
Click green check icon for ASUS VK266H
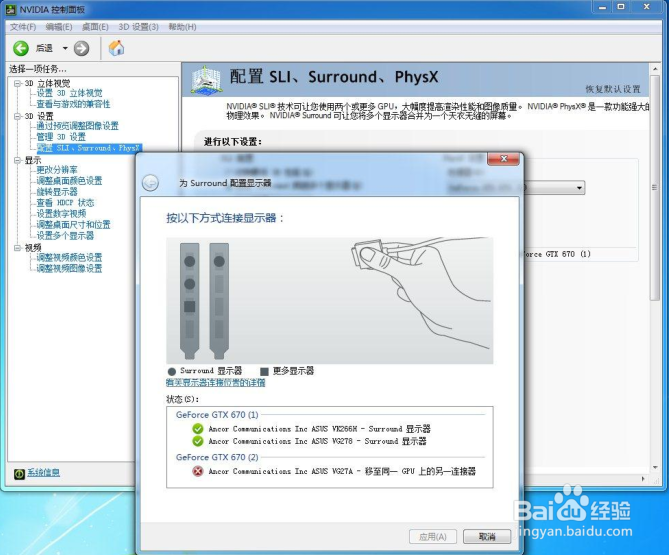(x=198, y=429)
